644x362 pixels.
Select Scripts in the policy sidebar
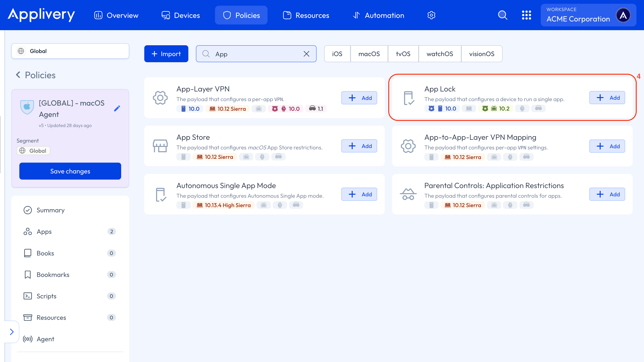click(x=46, y=296)
